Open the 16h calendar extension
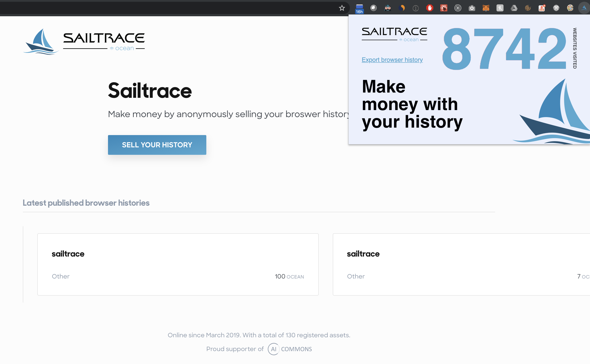The height and width of the screenshot is (364, 590). (x=359, y=9)
